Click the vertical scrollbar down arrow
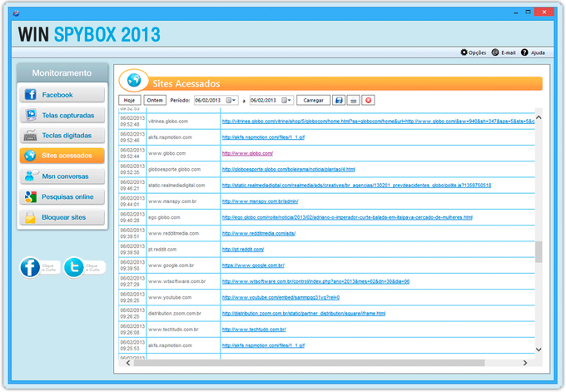The image size is (566, 392). point(539,350)
